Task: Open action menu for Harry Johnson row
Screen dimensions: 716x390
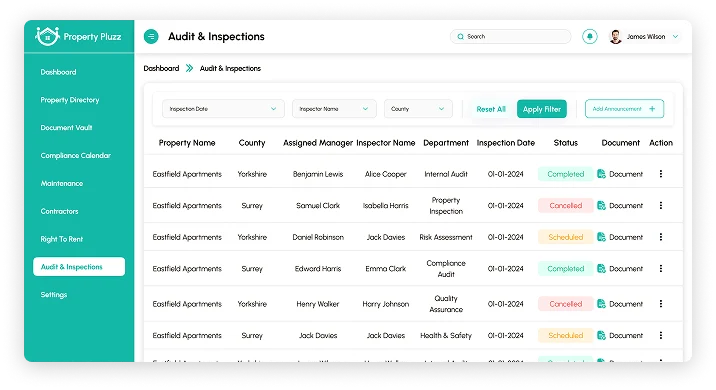Action: [661, 304]
